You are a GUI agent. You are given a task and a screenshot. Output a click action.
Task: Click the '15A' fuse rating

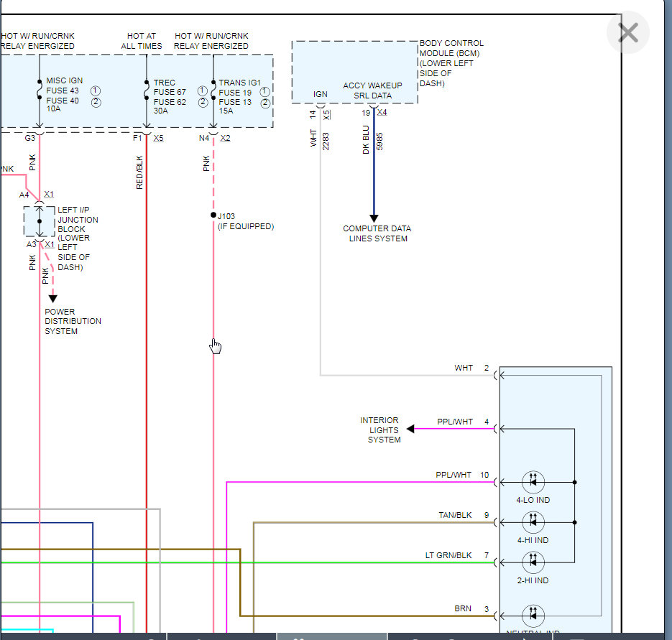226,111
